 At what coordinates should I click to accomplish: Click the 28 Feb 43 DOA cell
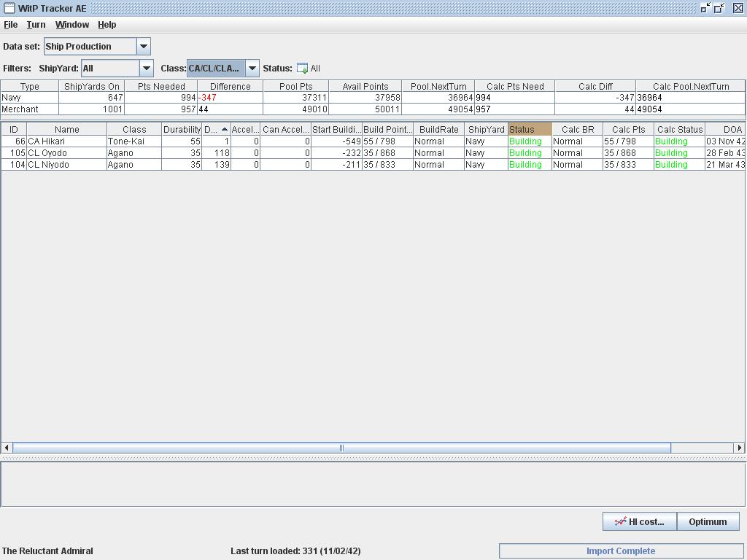[x=725, y=153]
